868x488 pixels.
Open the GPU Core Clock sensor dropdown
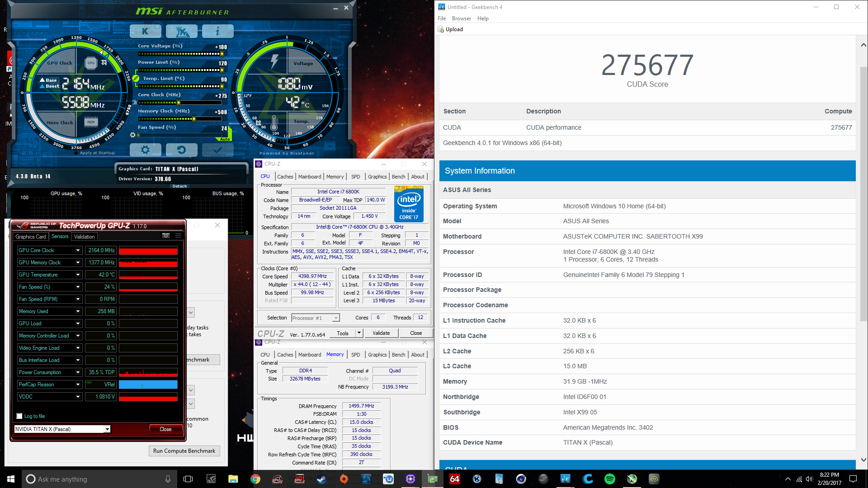click(x=78, y=250)
